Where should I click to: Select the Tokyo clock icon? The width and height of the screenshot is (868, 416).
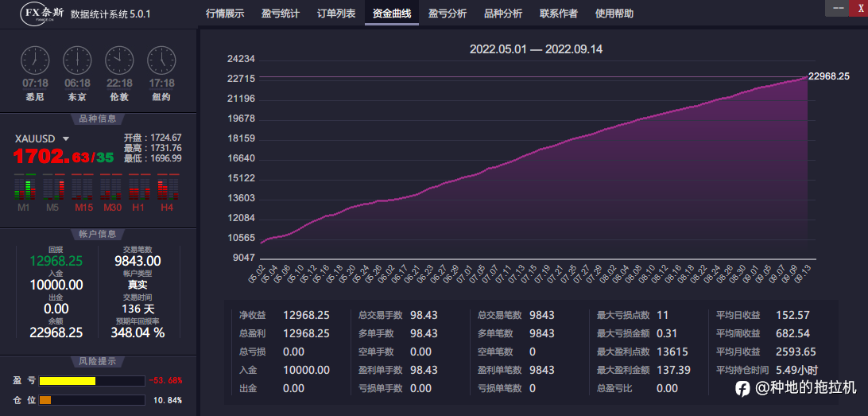pyautogui.click(x=77, y=60)
